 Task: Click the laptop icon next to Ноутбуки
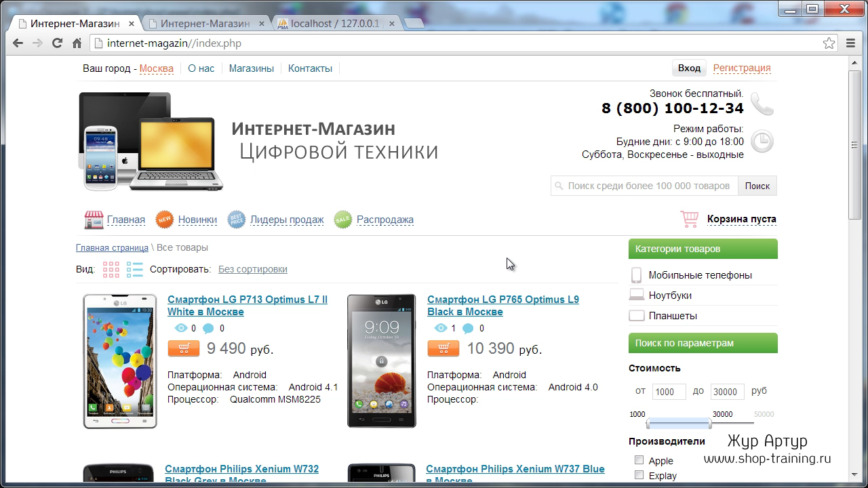click(637, 296)
